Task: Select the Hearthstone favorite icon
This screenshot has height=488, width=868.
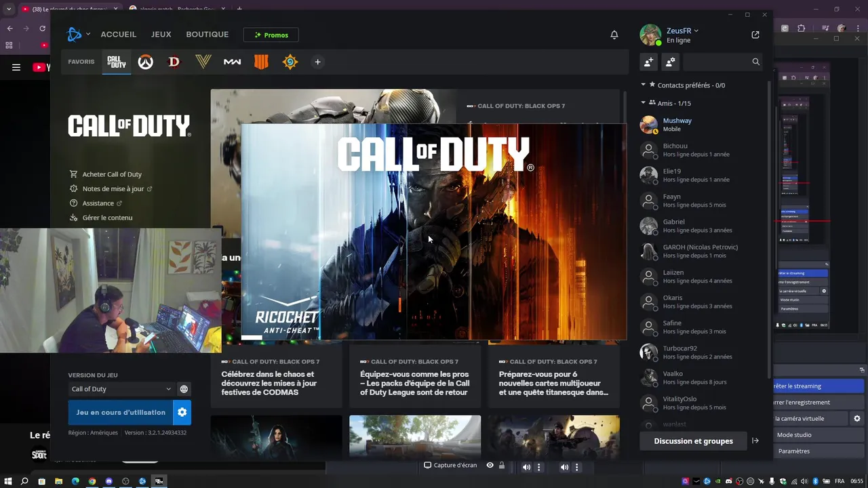Action: point(290,62)
